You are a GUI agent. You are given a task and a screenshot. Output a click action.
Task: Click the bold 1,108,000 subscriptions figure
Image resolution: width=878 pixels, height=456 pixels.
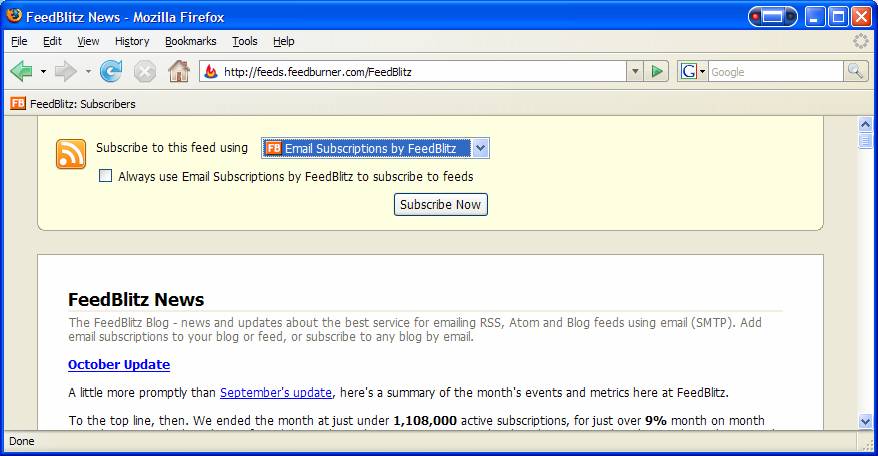point(425,421)
